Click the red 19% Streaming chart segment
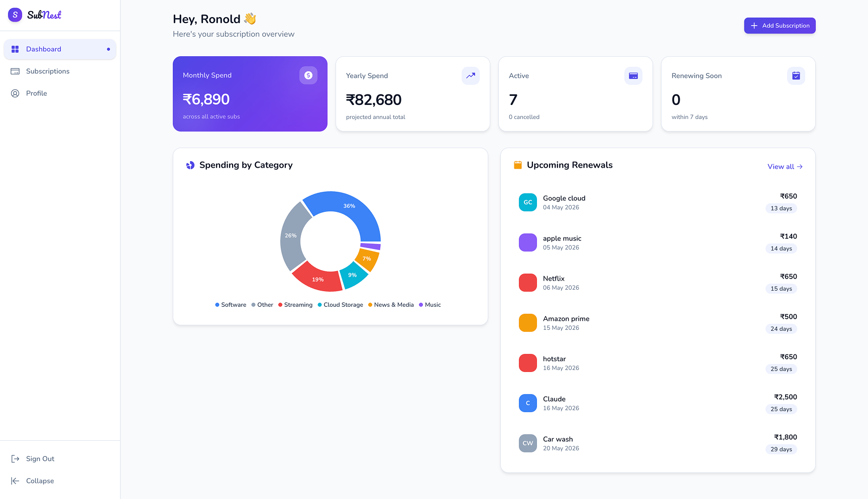868x499 pixels. 317,279
